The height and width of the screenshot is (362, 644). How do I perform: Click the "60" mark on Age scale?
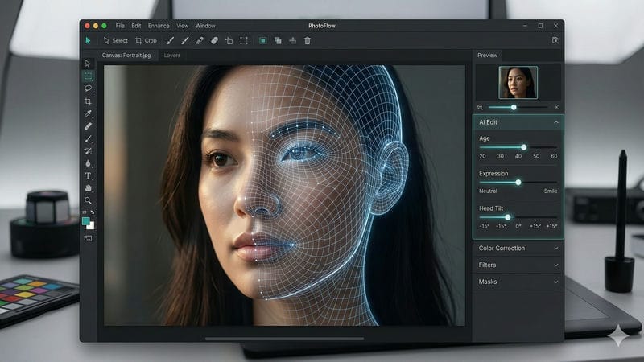click(554, 156)
